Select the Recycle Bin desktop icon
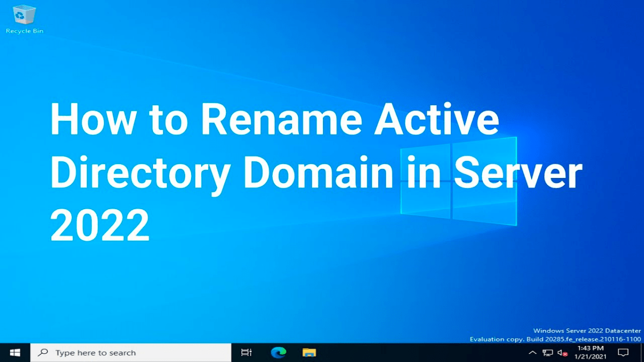Image resolution: width=644 pixels, height=362 pixels. pos(24,14)
